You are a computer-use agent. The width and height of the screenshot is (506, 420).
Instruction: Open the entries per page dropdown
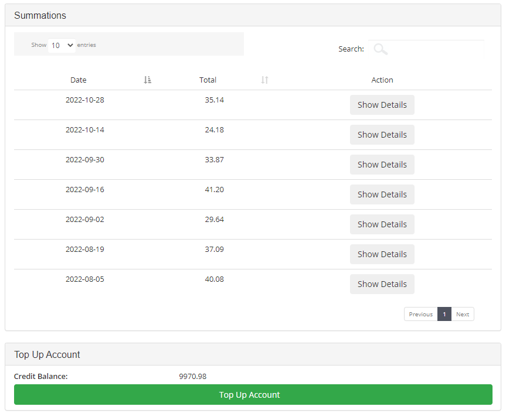point(62,45)
